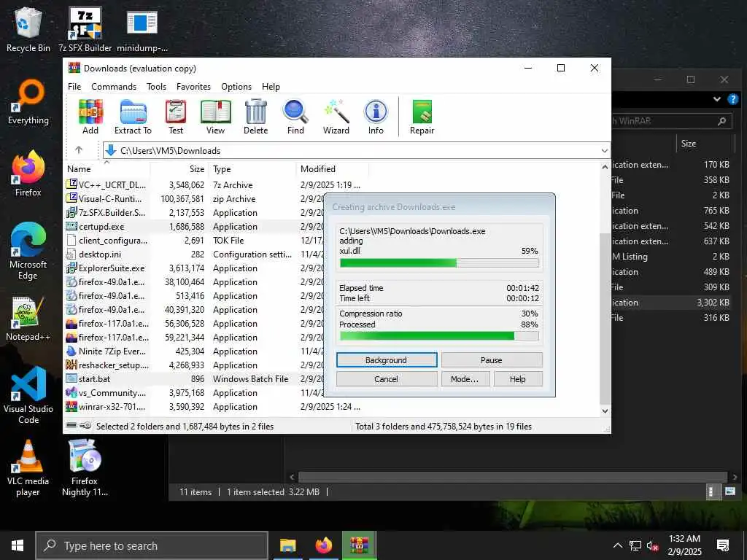Switch Explorer to large icons view
The width and height of the screenshot is (747, 560).
(729, 491)
